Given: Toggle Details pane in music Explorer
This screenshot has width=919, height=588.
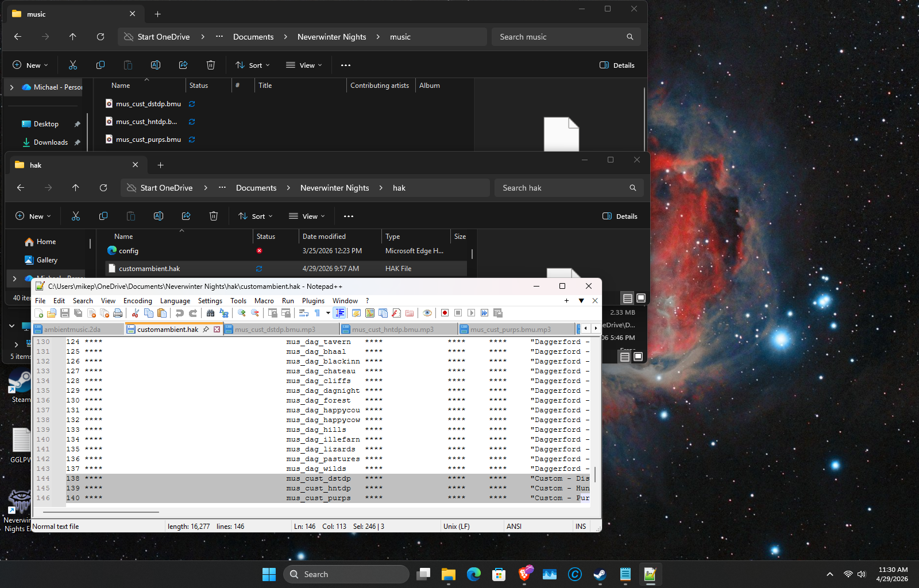Looking at the screenshot, I should click(x=617, y=65).
